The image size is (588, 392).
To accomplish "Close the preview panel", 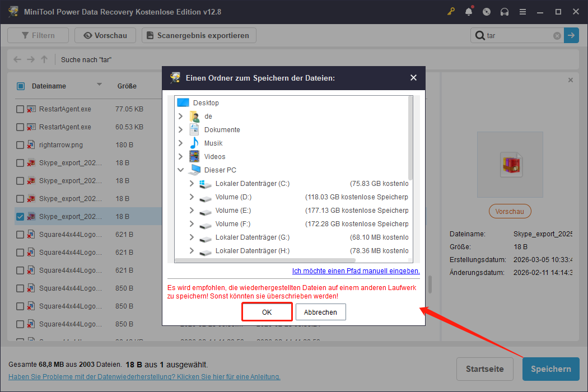I will 571,80.
